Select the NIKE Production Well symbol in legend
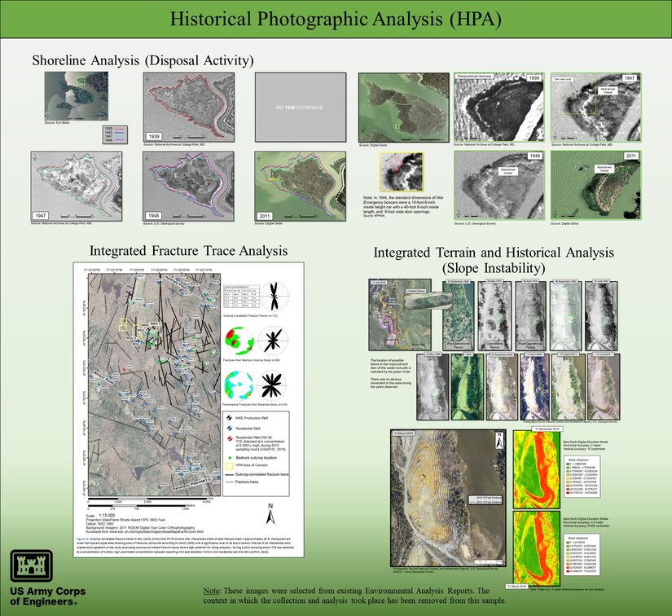The image size is (672, 616). pyautogui.click(x=229, y=417)
